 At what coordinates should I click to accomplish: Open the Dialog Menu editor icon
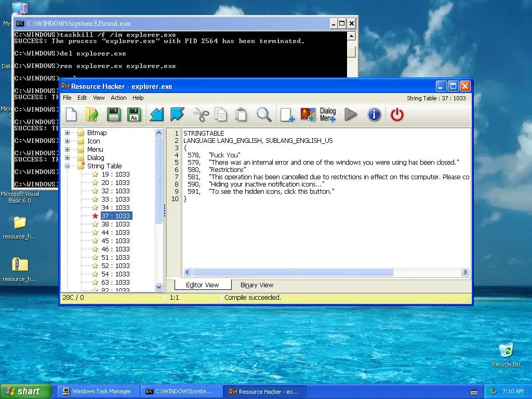pos(328,115)
